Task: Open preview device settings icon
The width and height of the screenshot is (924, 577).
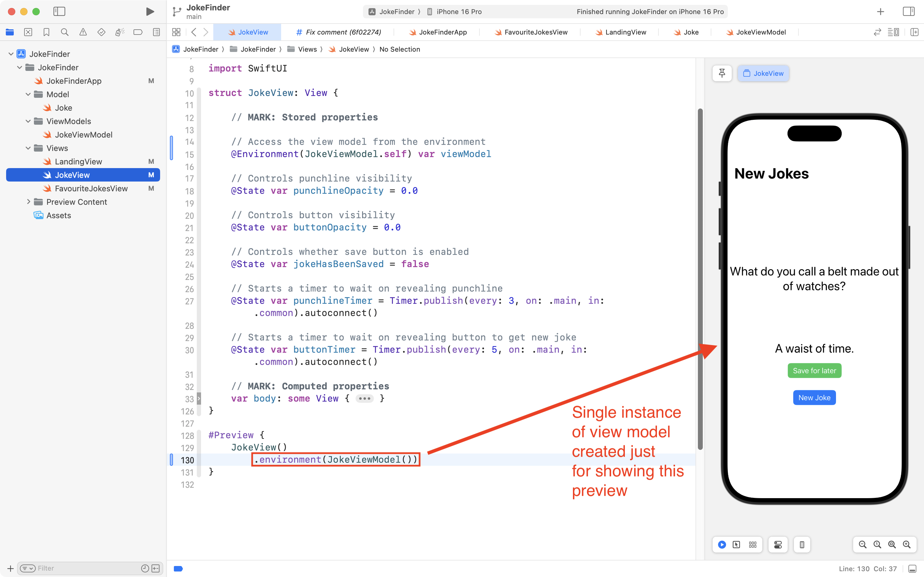Action: tap(778, 545)
